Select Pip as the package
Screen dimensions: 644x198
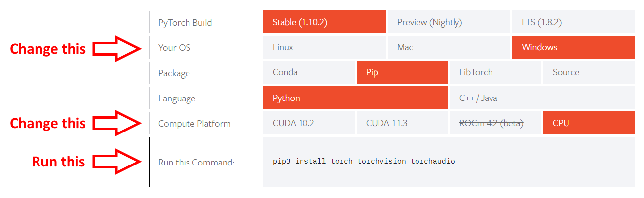[x=402, y=72]
